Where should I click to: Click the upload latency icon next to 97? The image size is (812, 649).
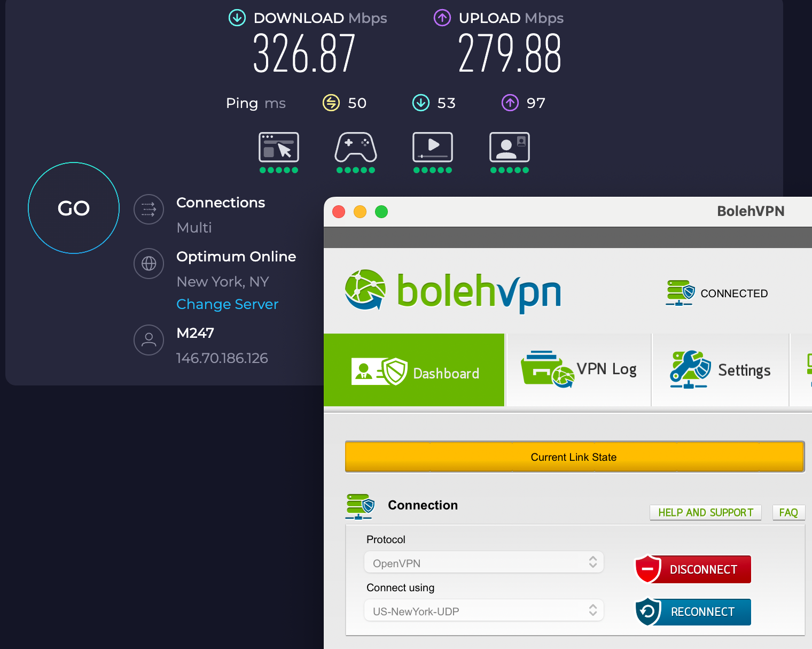[510, 103]
